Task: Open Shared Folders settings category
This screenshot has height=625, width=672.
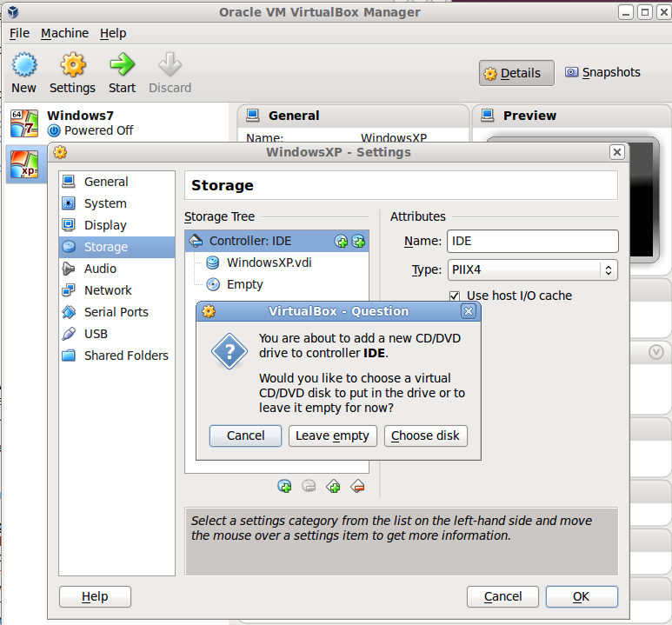Action: tap(116, 356)
